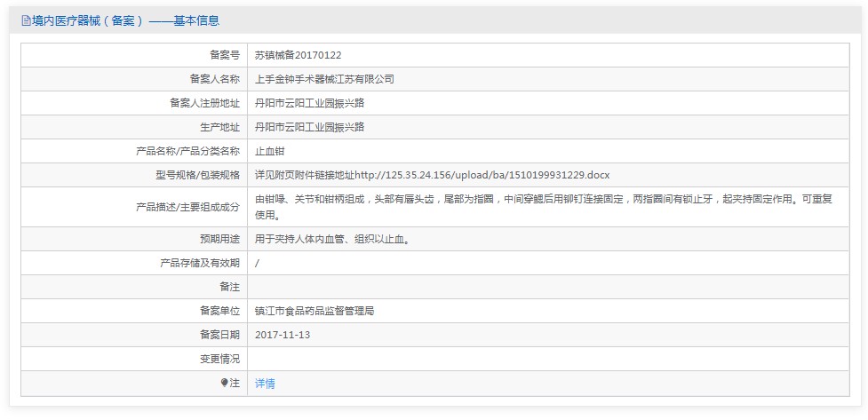The width and height of the screenshot is (868, 420).
Task: Click the product description starting 由钳喙、关节和钳柄组成
Action: 544,207
